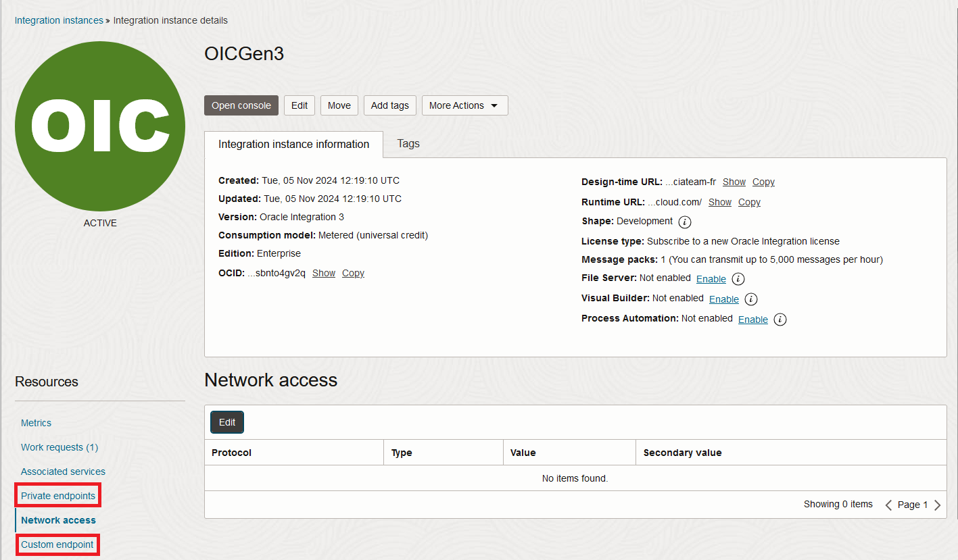Edit the Network access settings
958x560 pixels.
coord(226,422)
